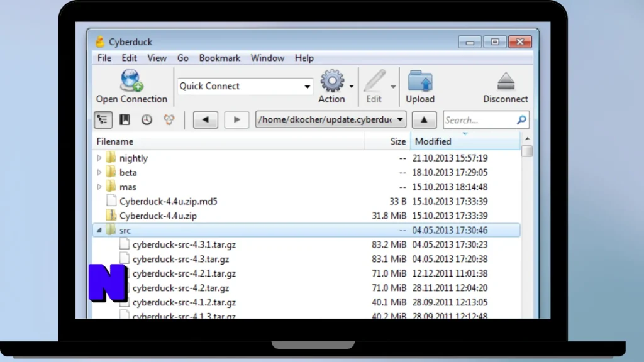Click the Edit pencil icon
Viewport: 644px width, 362px height.
pos(374,80)
